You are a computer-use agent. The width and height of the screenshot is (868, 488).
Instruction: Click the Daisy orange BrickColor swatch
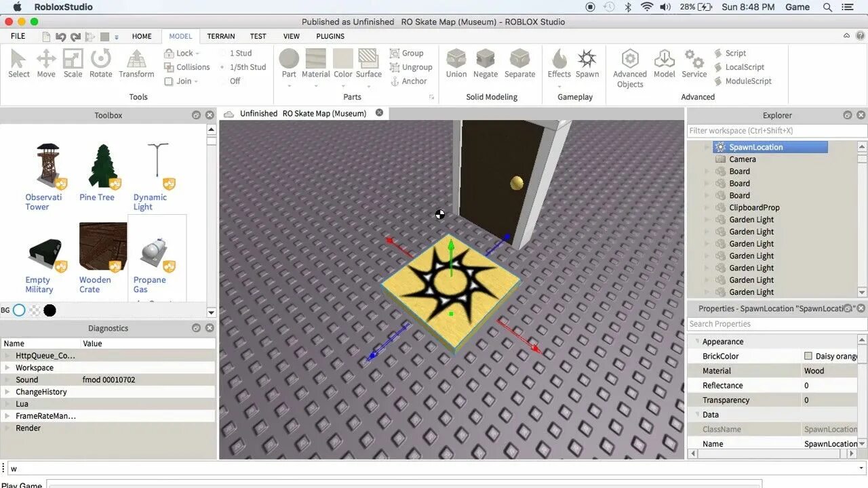click(808, 356)
